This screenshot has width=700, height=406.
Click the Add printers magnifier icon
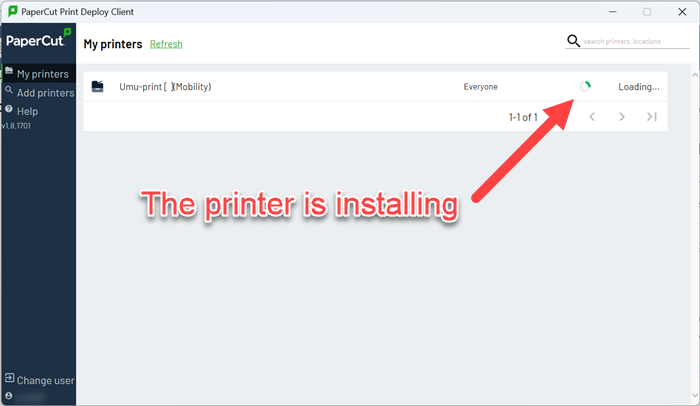coord(8,90)
